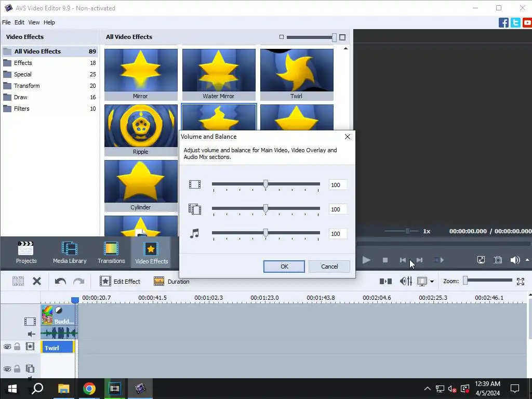Click the next scene playback button
The height and width of the screenshot is (399, 532).
pyautogui.click(x=438, y=260)
